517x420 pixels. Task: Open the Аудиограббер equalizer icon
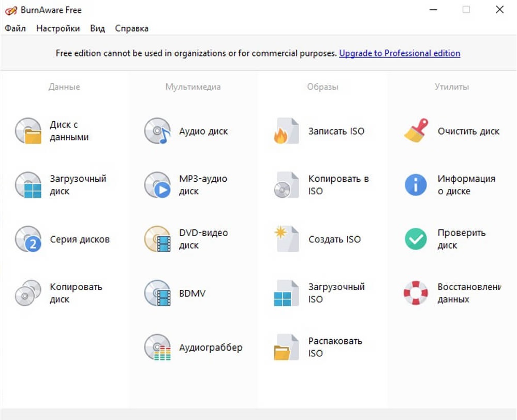coord(158,347)
